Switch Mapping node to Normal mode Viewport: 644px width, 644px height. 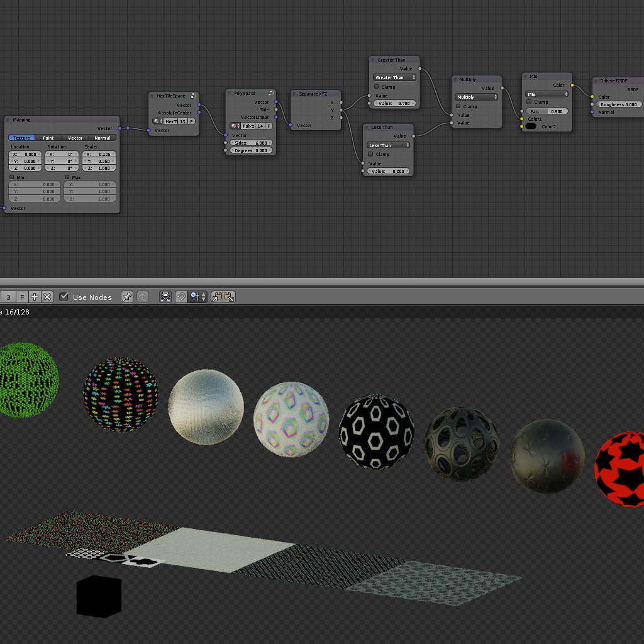[103, 138]
